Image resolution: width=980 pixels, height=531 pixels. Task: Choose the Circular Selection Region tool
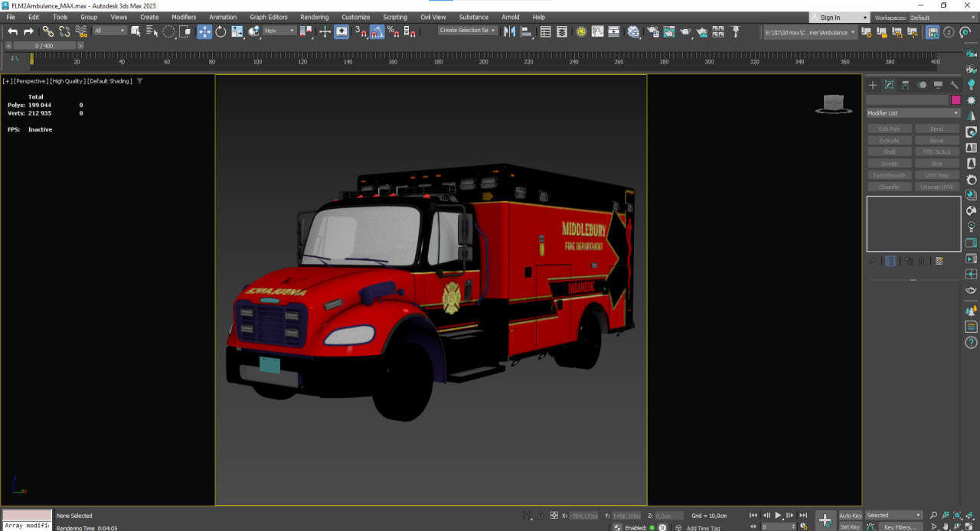pos(168,31)
